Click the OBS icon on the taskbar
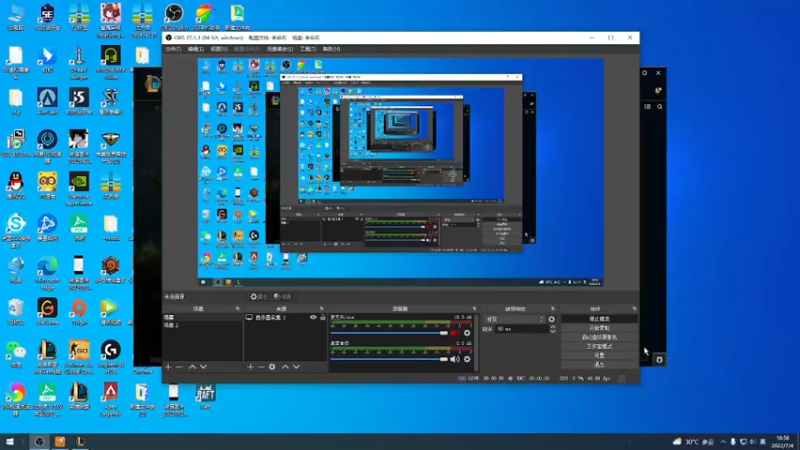The image size is (800, 450). point(39,441)
